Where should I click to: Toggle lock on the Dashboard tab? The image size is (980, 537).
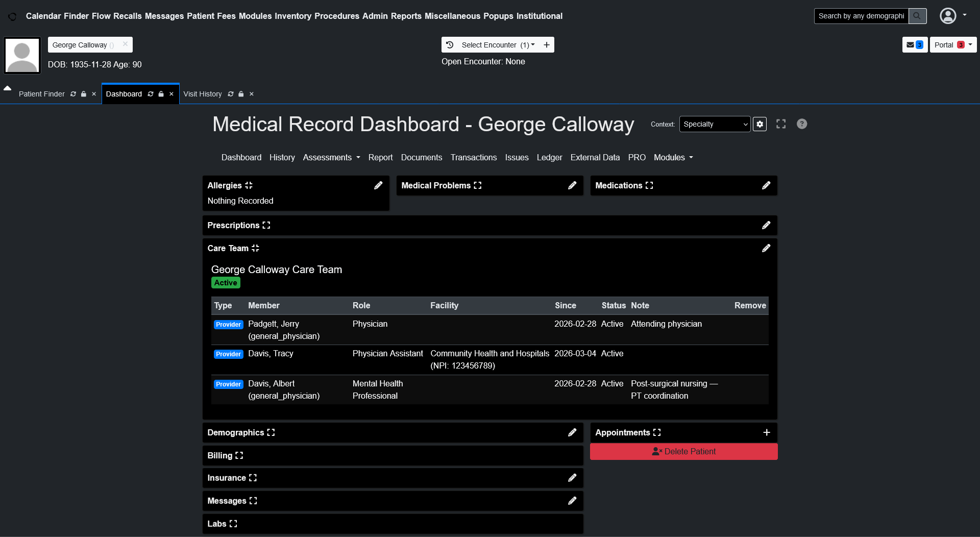pos(161,94)
